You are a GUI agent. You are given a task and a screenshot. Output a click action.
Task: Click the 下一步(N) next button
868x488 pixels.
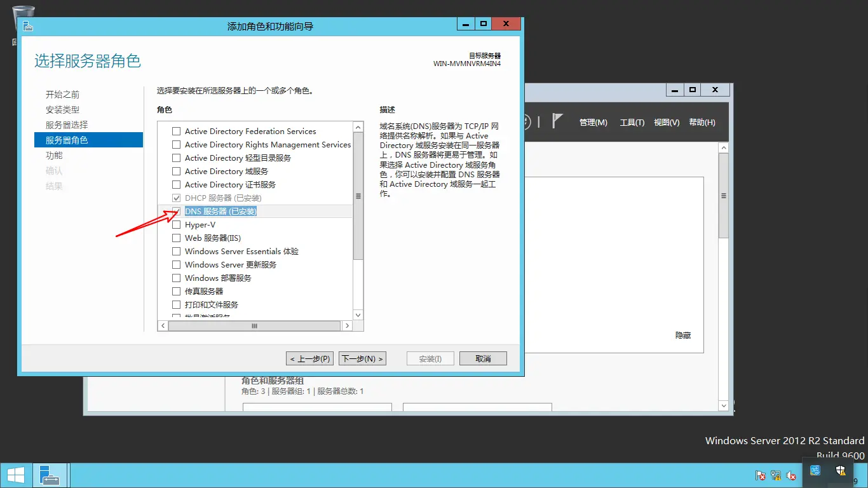tap(362, 358)
